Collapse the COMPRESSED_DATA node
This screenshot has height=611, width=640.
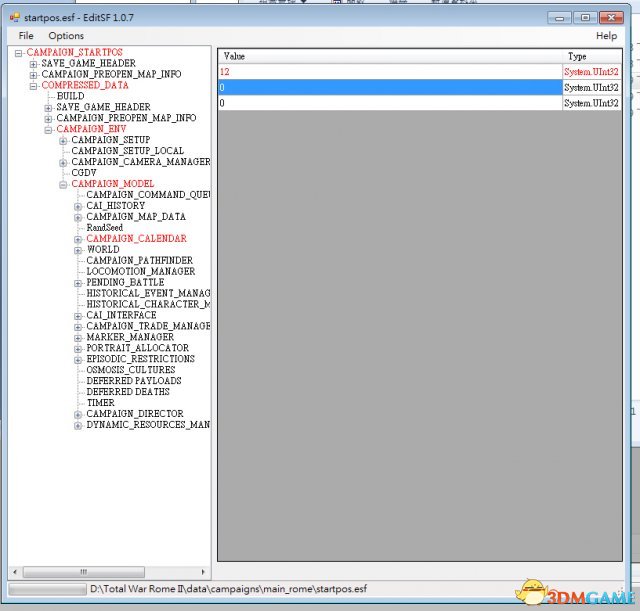[x=33, y=85]
